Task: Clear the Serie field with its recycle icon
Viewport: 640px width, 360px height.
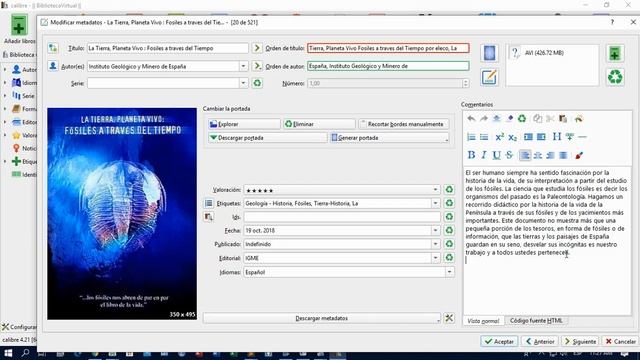Action: [257, 83]
